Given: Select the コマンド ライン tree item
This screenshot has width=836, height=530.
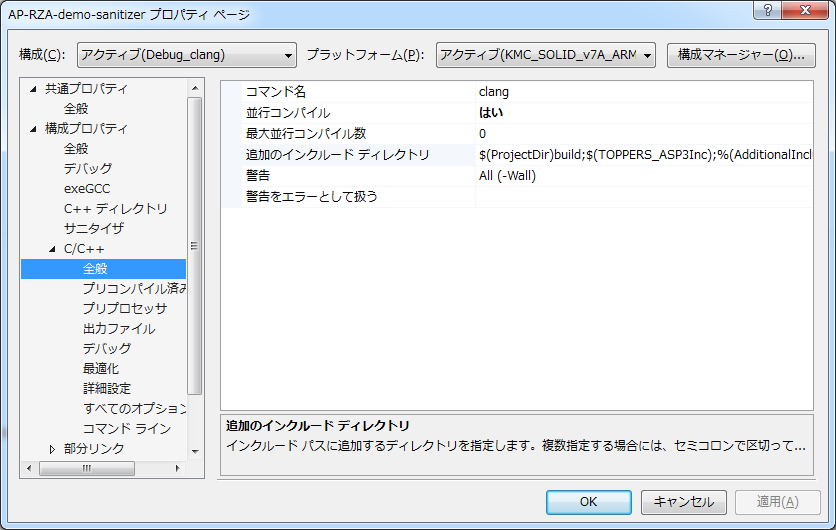Looking at the screenshot, I should [x=127, y=428].
